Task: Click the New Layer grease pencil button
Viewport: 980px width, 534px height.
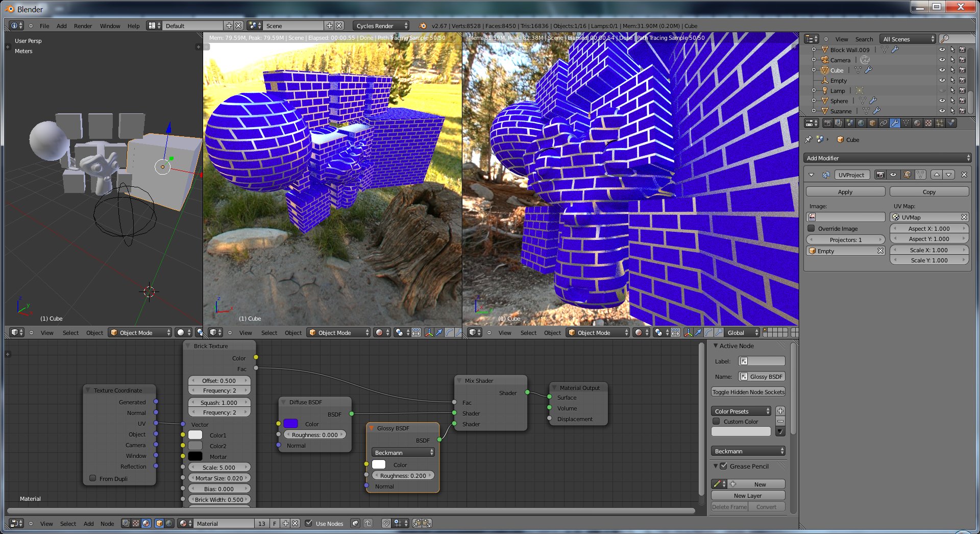Action: tap(748, 496)
